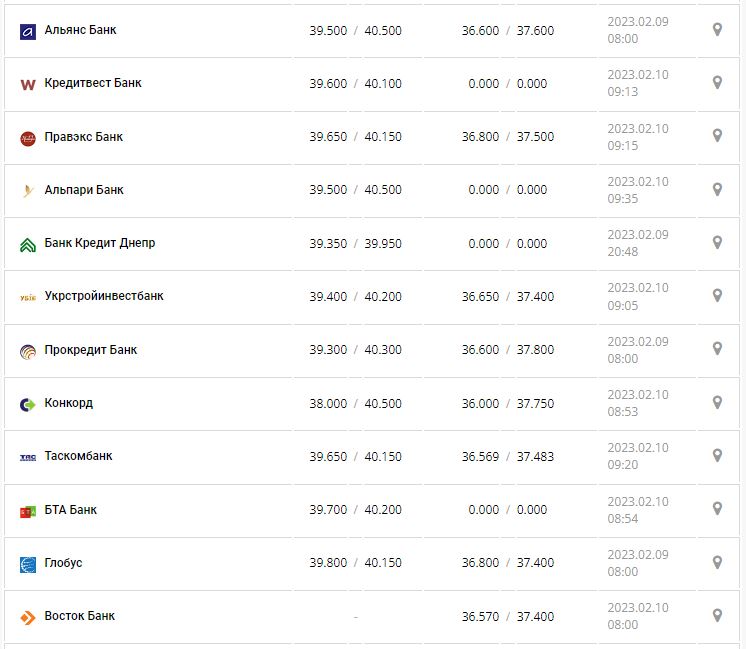Click the Правэкс Банк logo icon

point(28,138)
